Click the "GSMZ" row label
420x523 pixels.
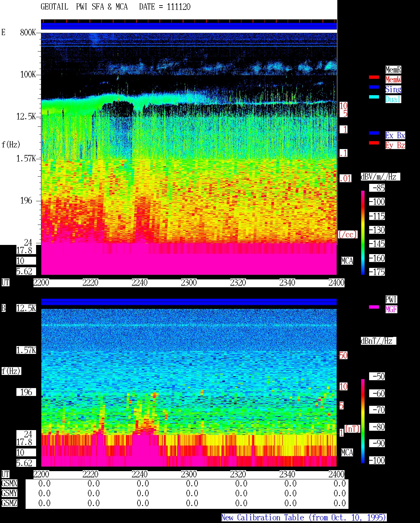[x=9, y=503]
